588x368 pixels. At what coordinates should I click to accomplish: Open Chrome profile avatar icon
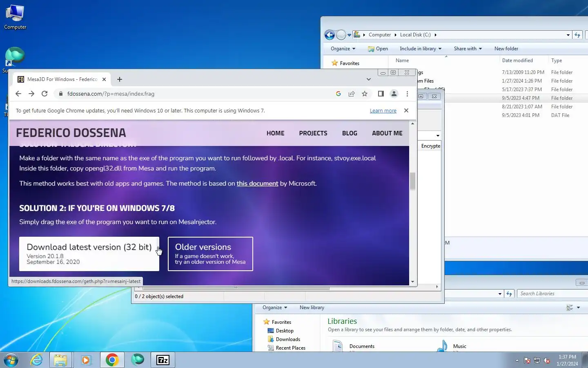pos(394,94)
